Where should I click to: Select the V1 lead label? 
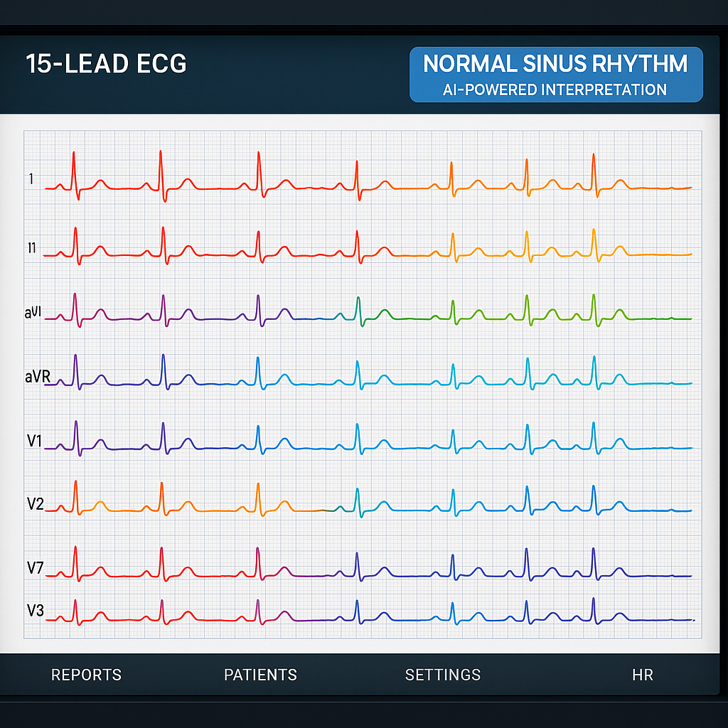coord(33,441)
